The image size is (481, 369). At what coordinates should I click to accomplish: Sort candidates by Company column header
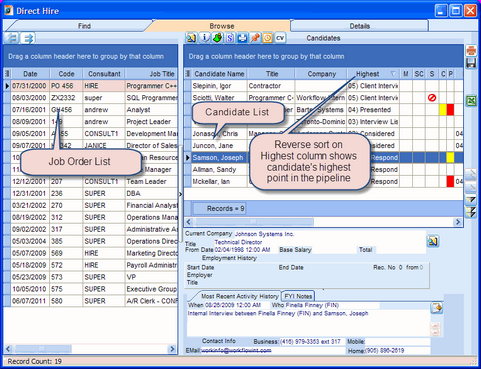click(x=321, y=74)
